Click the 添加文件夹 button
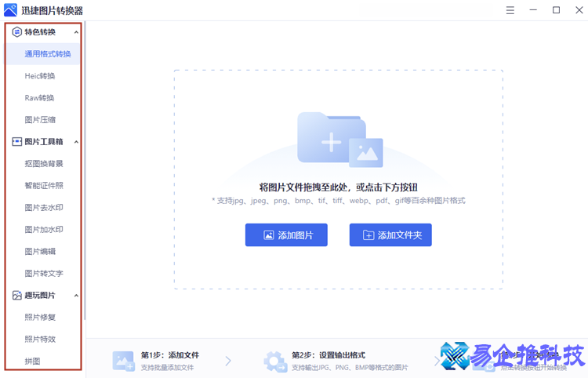Image resolution: width=588 pixels, height=378 pixels. point(390,235)
